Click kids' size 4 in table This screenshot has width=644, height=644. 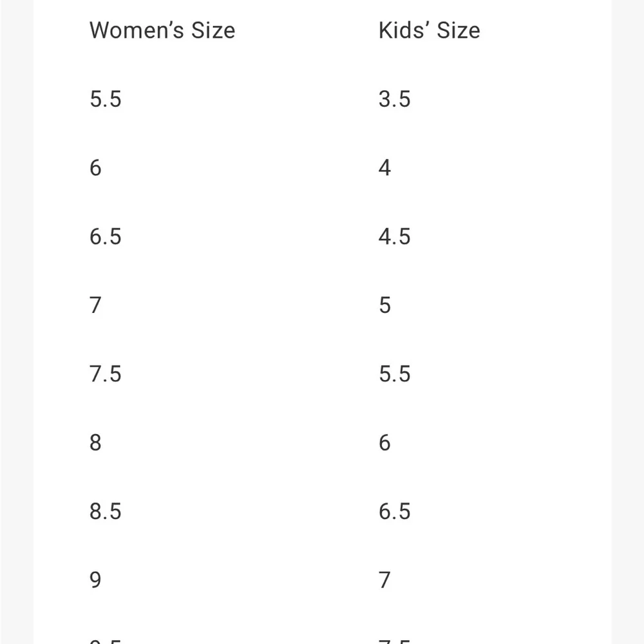pos(384,168)
